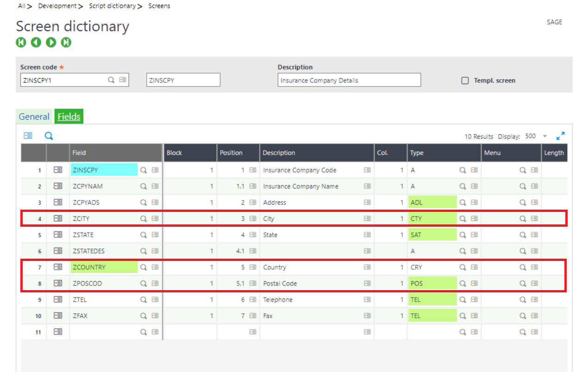Open the Fields table search magnifier
This screenshot has width=588, height=372.
(49, 136)
